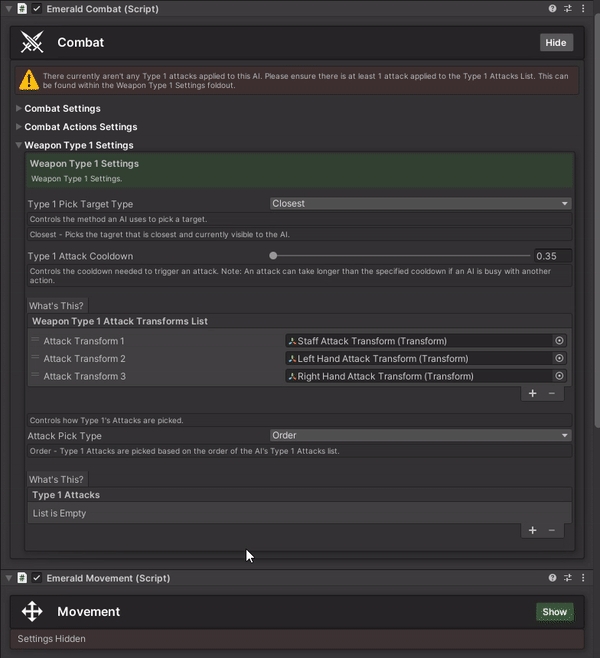Toggle Emerald Combat script enabled checkbox
This screenshot has width=600, height=658.
[37, 8]
